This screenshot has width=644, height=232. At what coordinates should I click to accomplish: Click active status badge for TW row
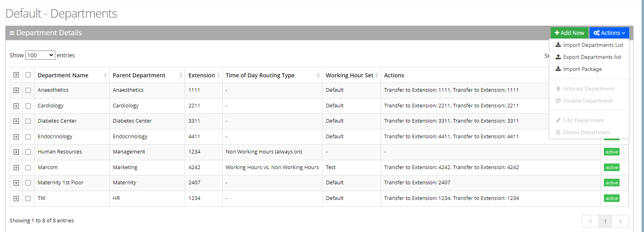pos(612,198)
